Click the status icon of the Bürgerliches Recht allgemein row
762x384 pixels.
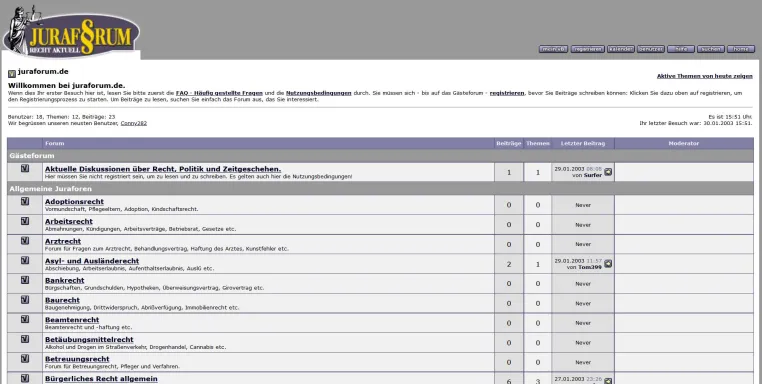[25, 378]
